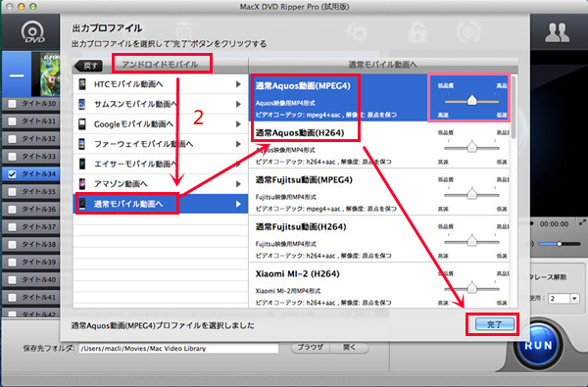This screenshot has height=387, width=588.
Task: Select 通常Aquos動画(H264) profile
Action: pos(378,145)
